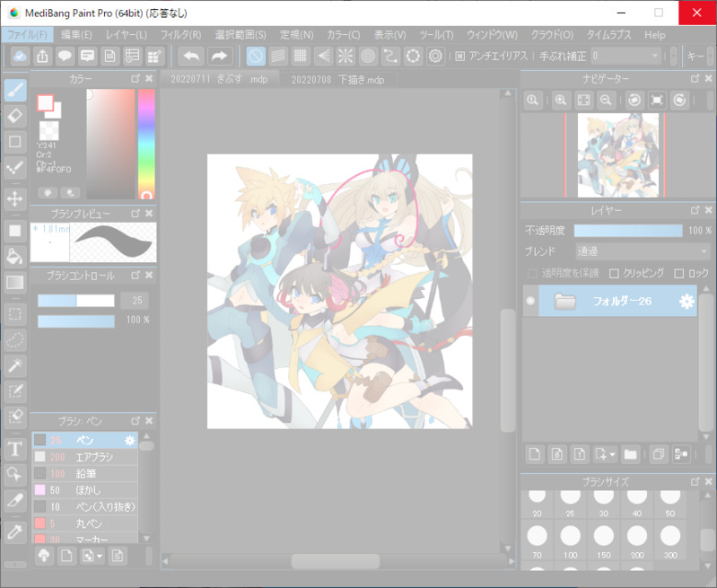This screenshot has width=717, height=588.
Task: Expand add-brush dropdown in Brush panel
Action: pos(100,556)
